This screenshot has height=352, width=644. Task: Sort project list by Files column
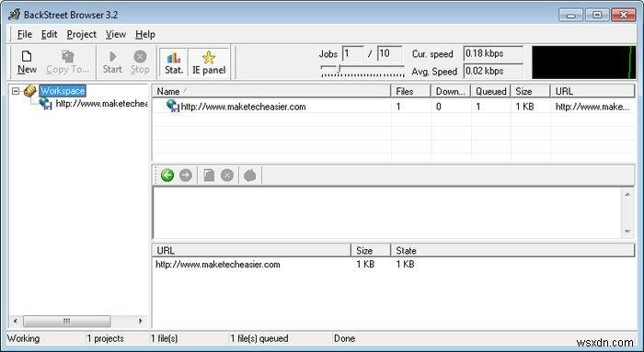point(410,92)
